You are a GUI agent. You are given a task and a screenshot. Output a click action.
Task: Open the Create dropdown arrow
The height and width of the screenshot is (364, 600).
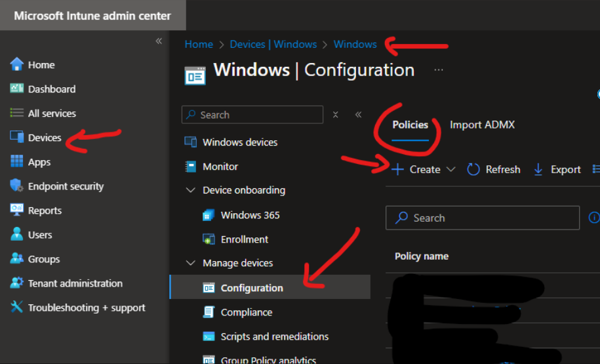[451, 169]
